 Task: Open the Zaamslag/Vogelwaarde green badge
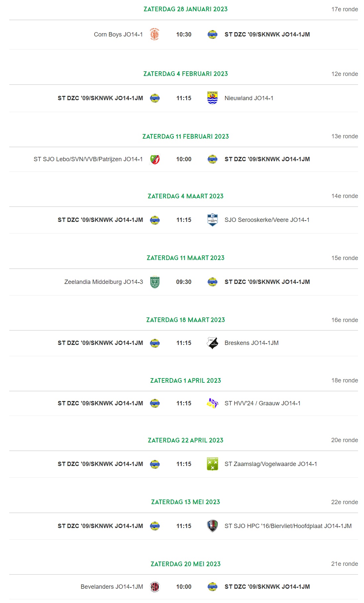212,464
